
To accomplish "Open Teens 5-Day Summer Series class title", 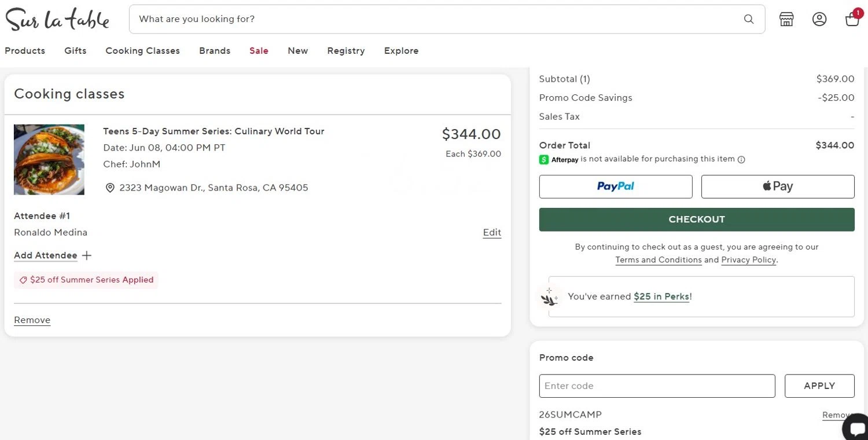I will point(214,131).
